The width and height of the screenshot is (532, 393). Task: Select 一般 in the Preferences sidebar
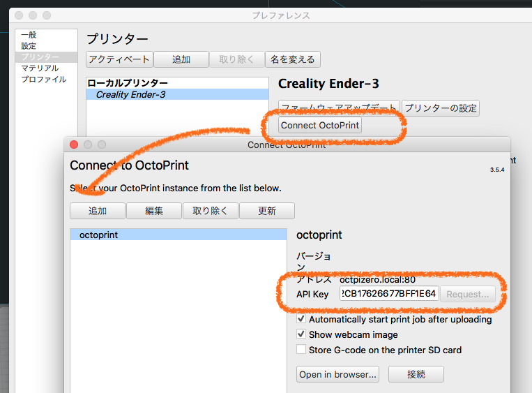29,35
